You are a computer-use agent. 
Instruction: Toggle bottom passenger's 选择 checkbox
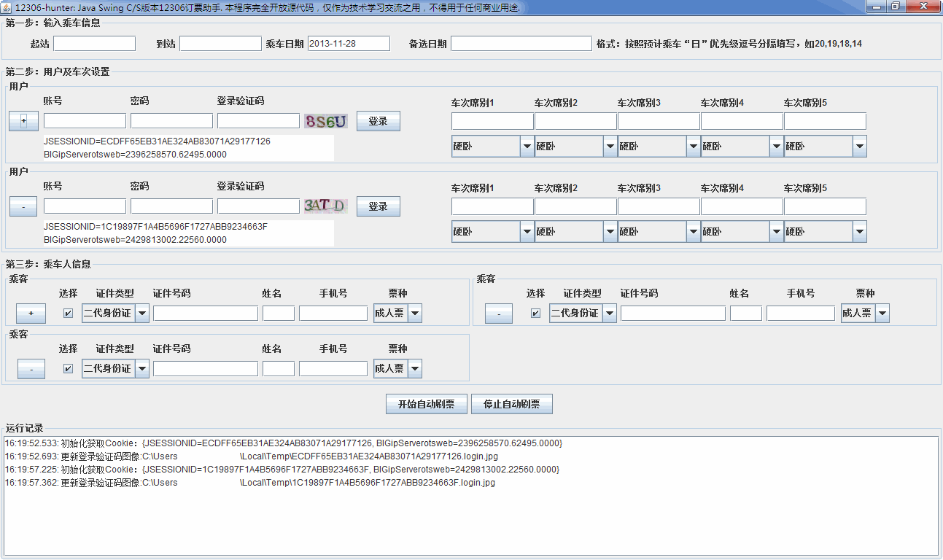pos(69,369)
